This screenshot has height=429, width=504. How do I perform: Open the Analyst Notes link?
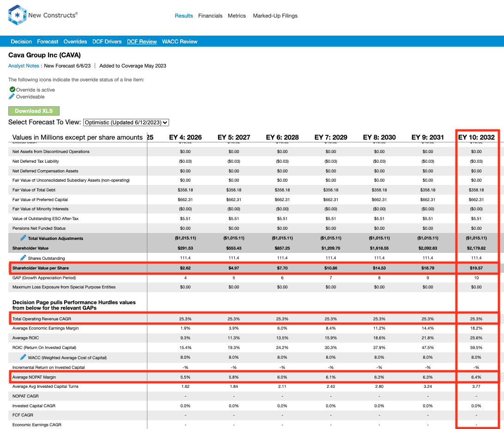[24, 66]
